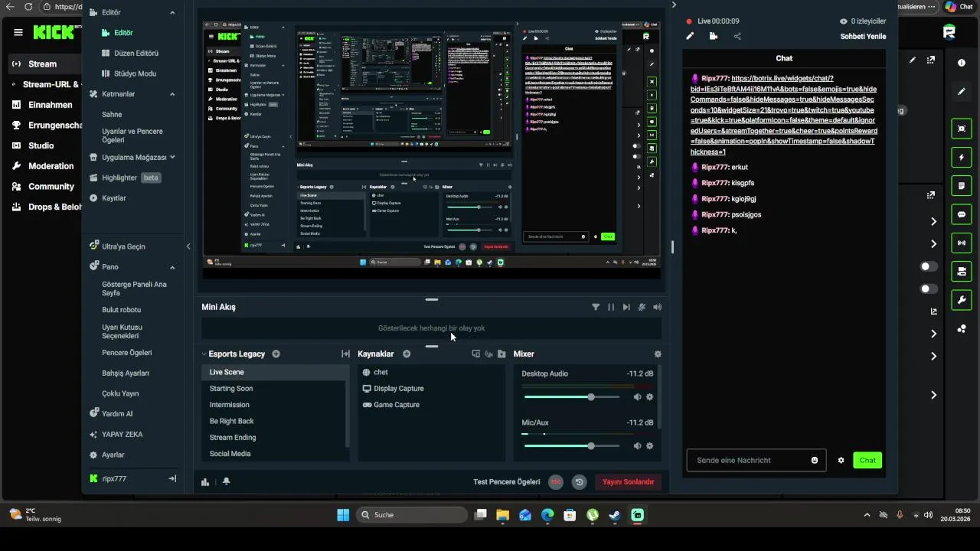Filter Mini Akış events with funnel icon

point(596,307)
